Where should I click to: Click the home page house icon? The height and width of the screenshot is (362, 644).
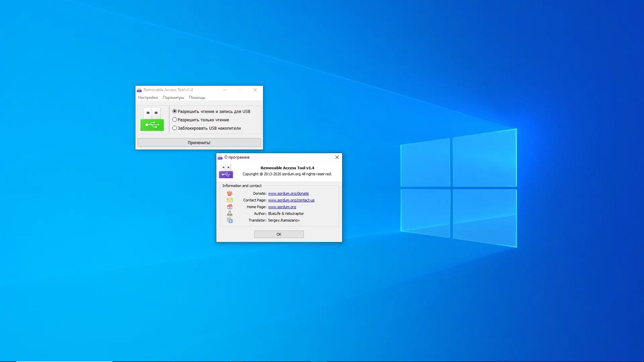[229, 207]
